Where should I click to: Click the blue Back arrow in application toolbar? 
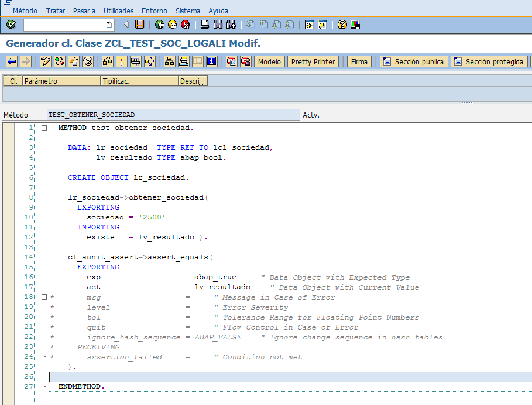pyautogui.click(x=12, y=61)
